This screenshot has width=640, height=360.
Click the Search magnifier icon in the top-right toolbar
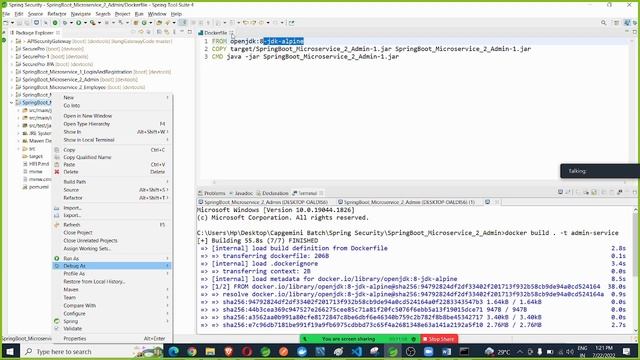603,23
